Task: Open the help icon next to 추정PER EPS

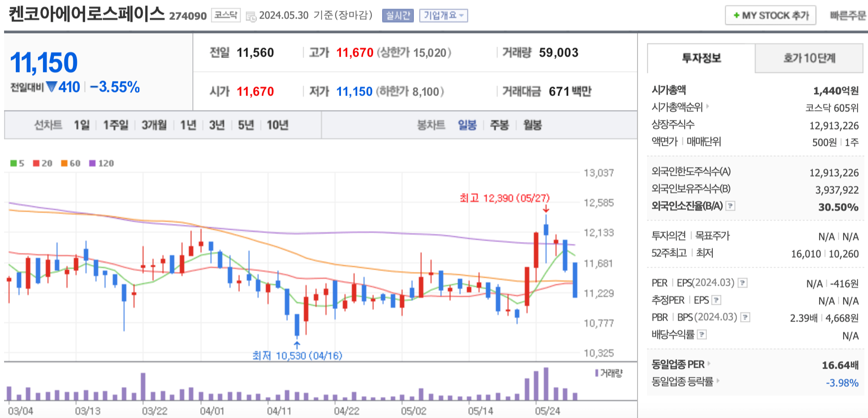Action: coord(716,300)
